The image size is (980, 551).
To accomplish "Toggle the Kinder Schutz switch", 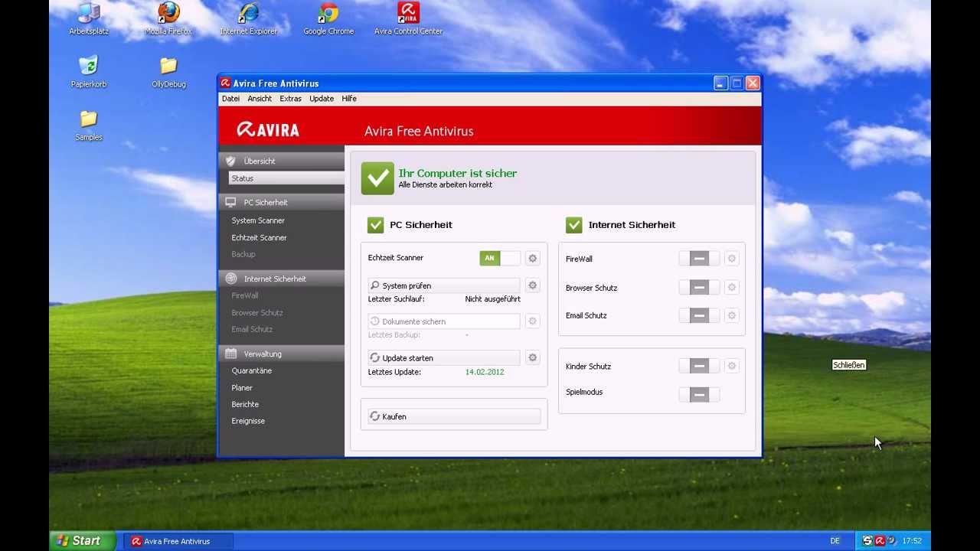I will click(699, 366).
